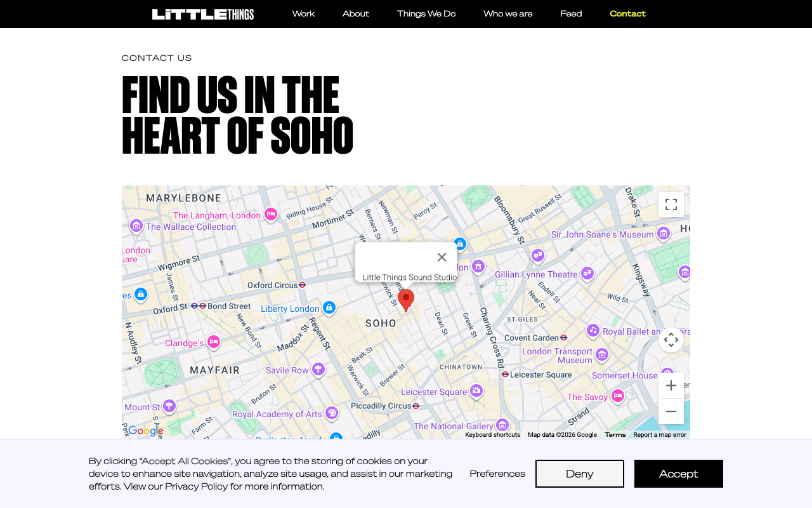This screenshot has width=812, height=508.
Task: Open Things We Do in navigation
Action: coord(426,14)
